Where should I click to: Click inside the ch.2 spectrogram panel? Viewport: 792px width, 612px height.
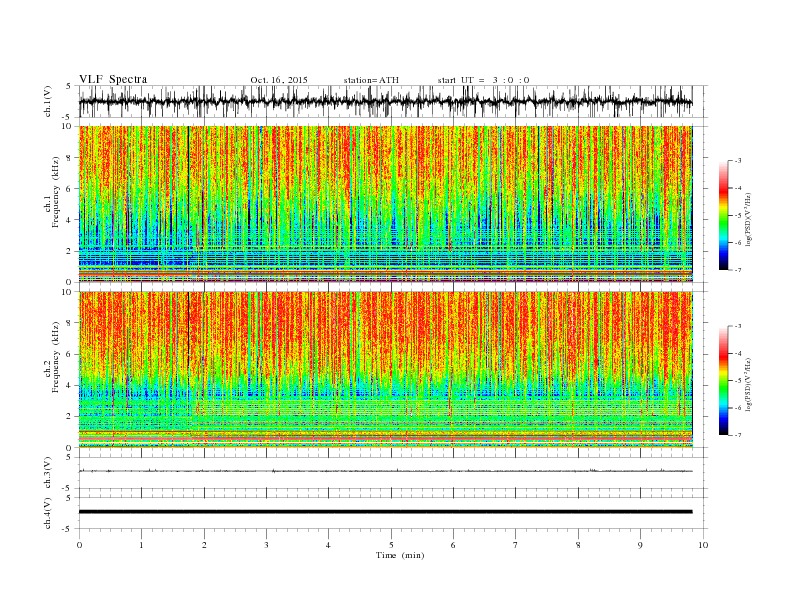click(385, 369)
